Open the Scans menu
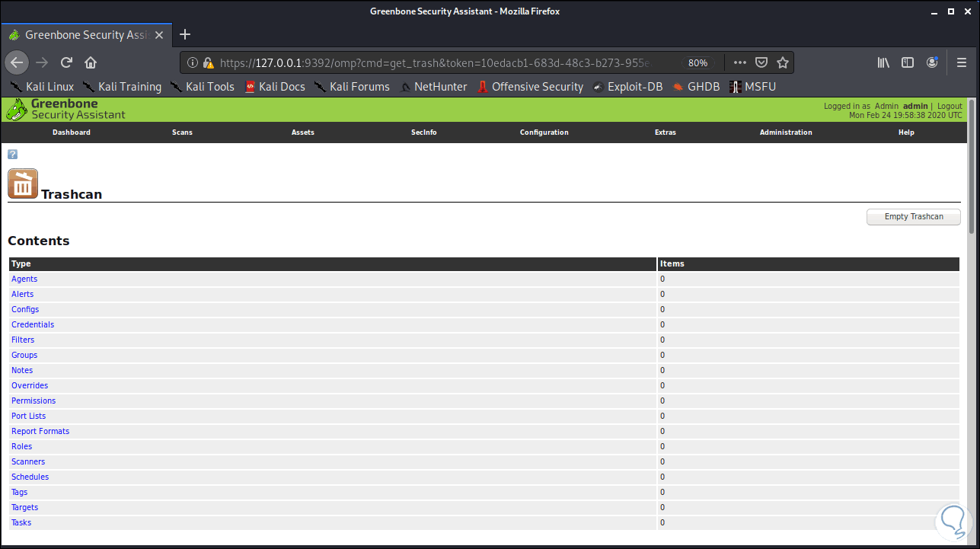980x549 pixels. [x=183, y=132]
